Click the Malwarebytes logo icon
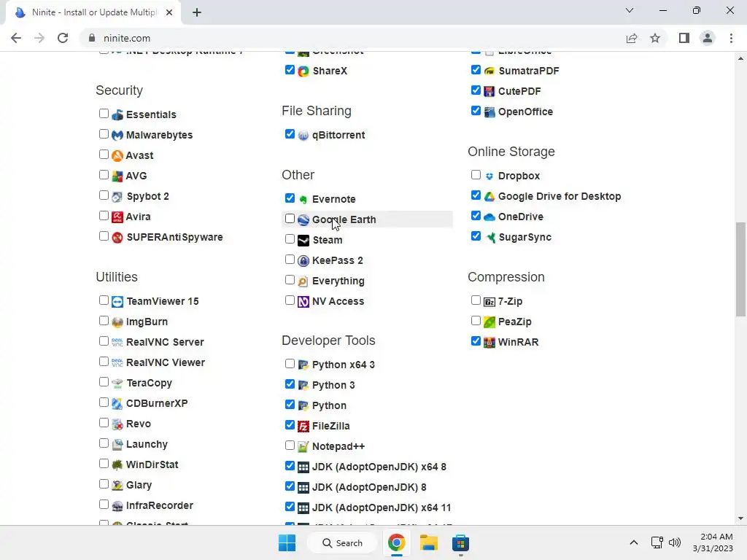The image size is (747, 560). [x=117, y=135]
